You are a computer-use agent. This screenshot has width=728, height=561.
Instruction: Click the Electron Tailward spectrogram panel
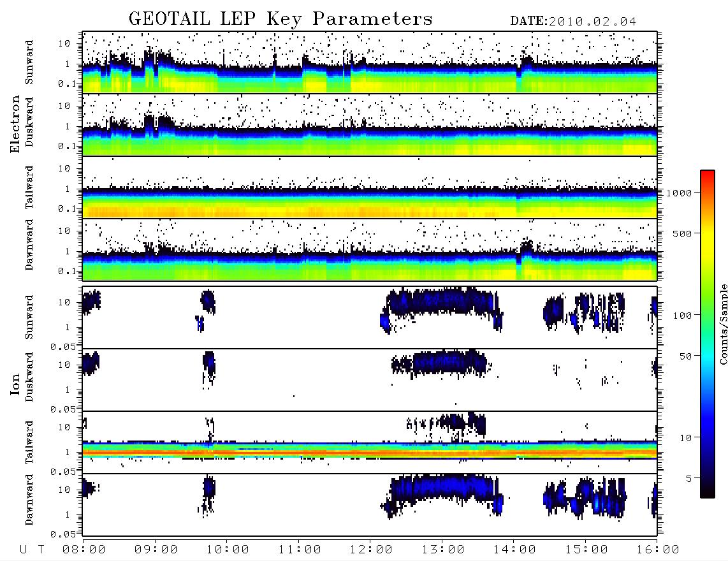pos(370,187)
